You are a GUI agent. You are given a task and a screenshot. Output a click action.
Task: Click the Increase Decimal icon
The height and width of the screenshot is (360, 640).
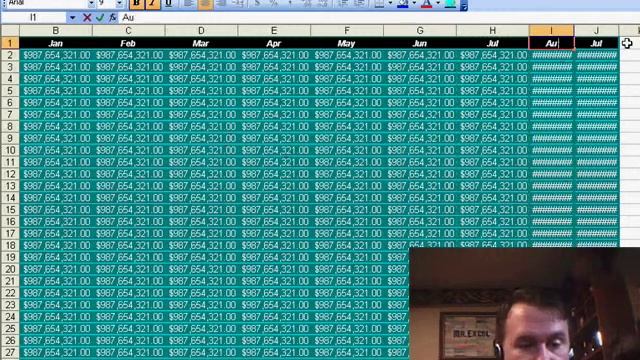coord(307,3)
